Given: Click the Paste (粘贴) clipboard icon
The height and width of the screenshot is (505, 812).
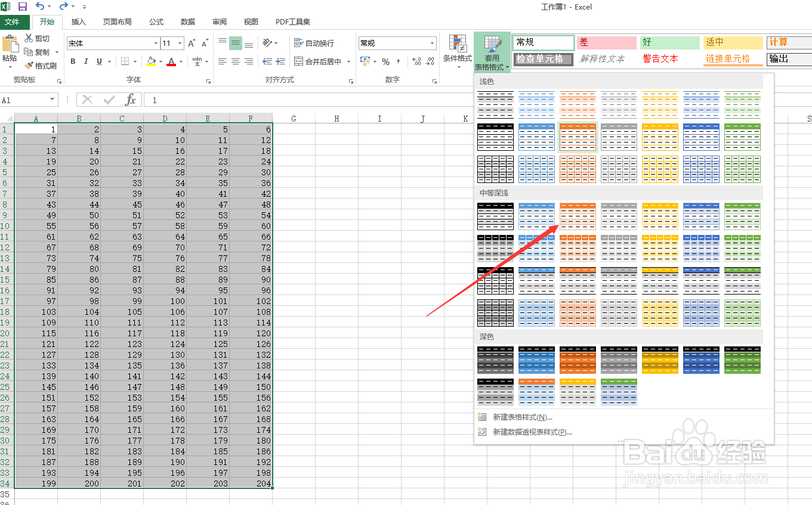Looking at the screenshot, I should [10, 44].
